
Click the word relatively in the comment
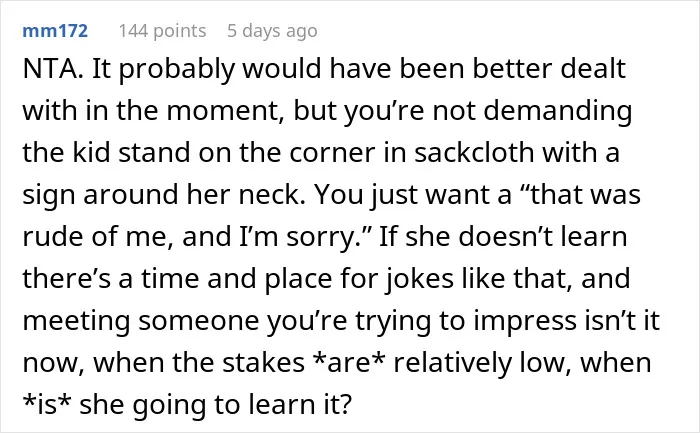(452, 363)
